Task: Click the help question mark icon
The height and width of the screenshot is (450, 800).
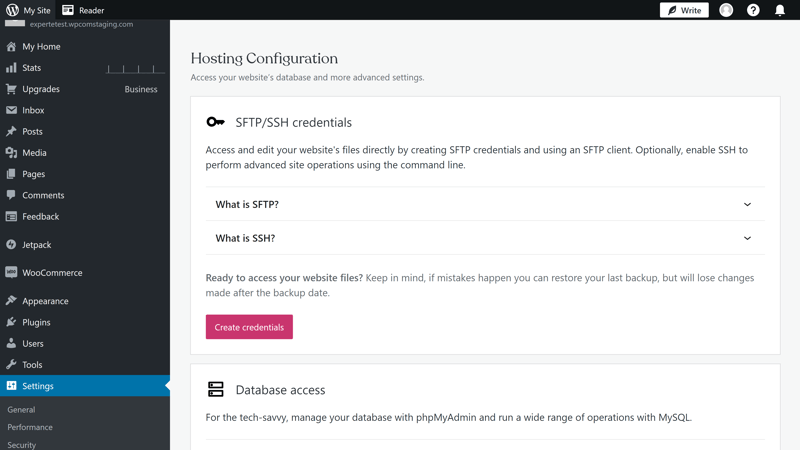Action: (753, 10)
